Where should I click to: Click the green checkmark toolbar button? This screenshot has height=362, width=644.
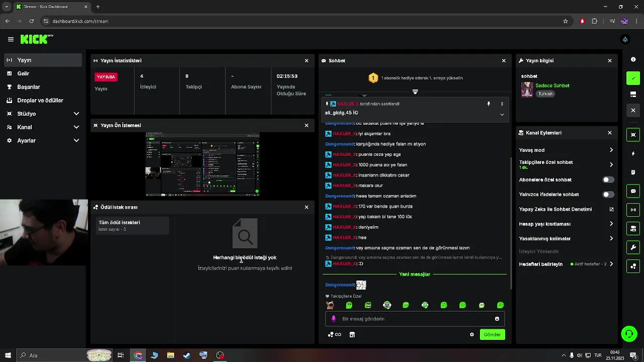633,78
